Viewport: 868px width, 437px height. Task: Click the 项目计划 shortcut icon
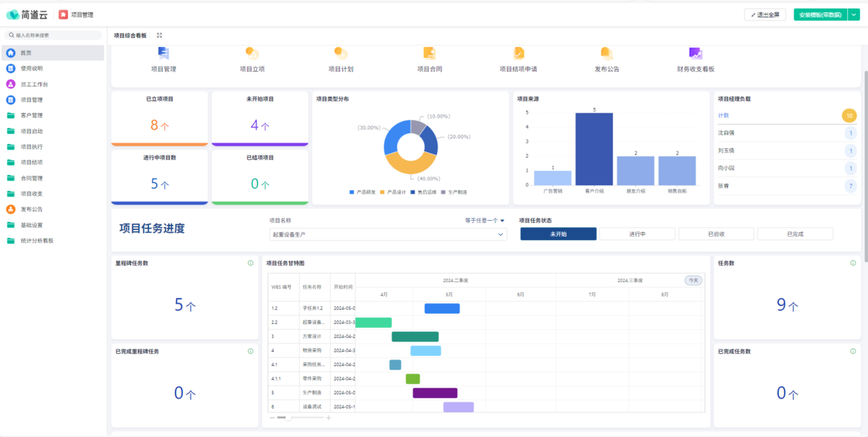click(x=341, y=54)
